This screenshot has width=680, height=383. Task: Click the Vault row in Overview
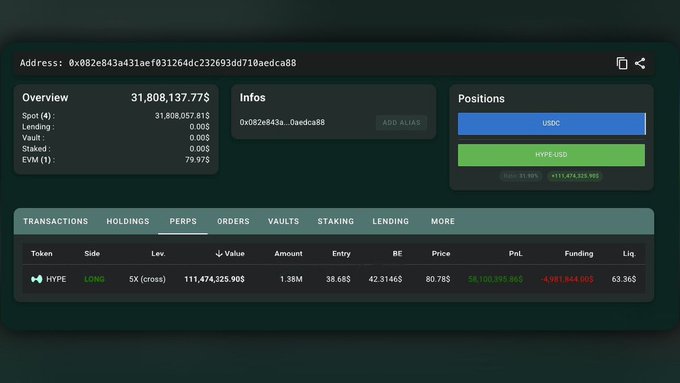click(x=116, y=138)
